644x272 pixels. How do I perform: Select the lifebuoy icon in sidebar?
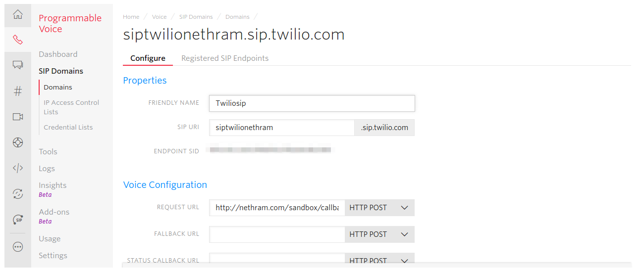(x=18, y=142)
